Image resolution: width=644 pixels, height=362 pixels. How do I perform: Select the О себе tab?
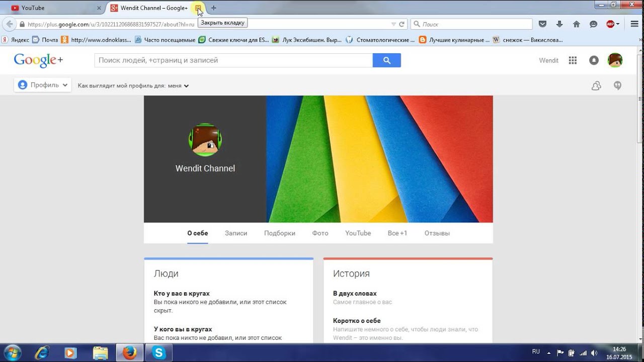pos(198,233)
